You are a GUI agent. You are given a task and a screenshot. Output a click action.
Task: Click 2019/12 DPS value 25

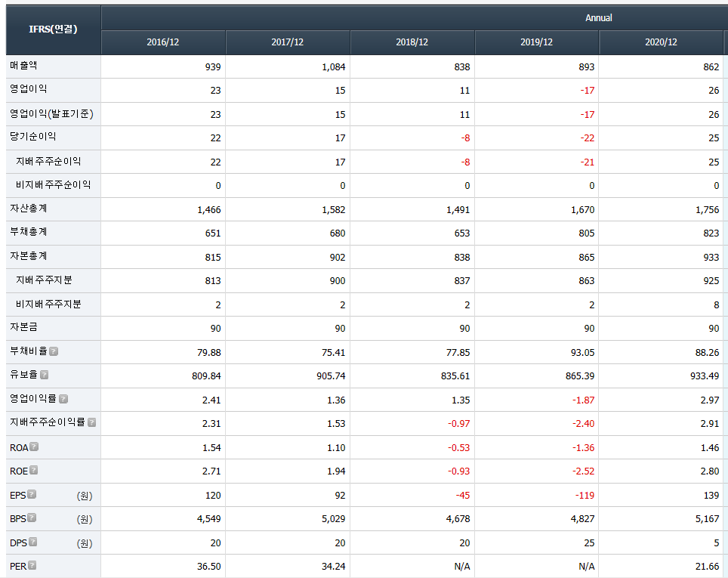coord(589,542)
